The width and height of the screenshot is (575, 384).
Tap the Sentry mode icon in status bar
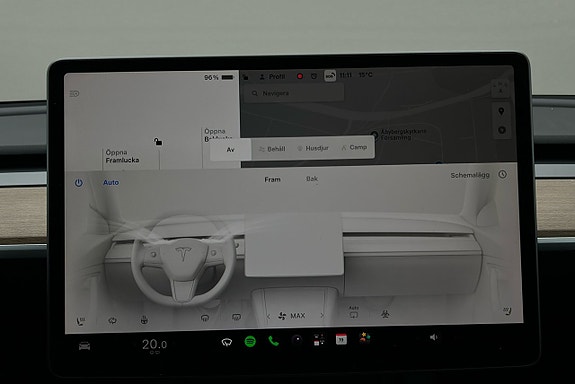click(314, 76)
